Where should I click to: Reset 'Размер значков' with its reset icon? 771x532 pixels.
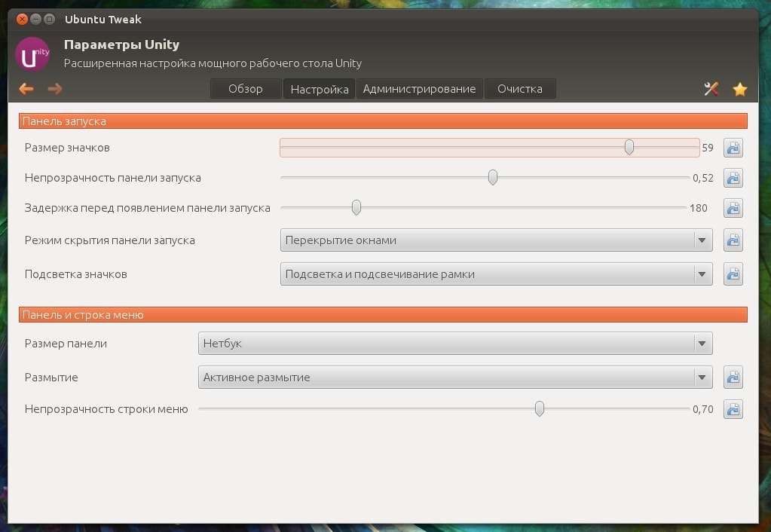point(733,148)
